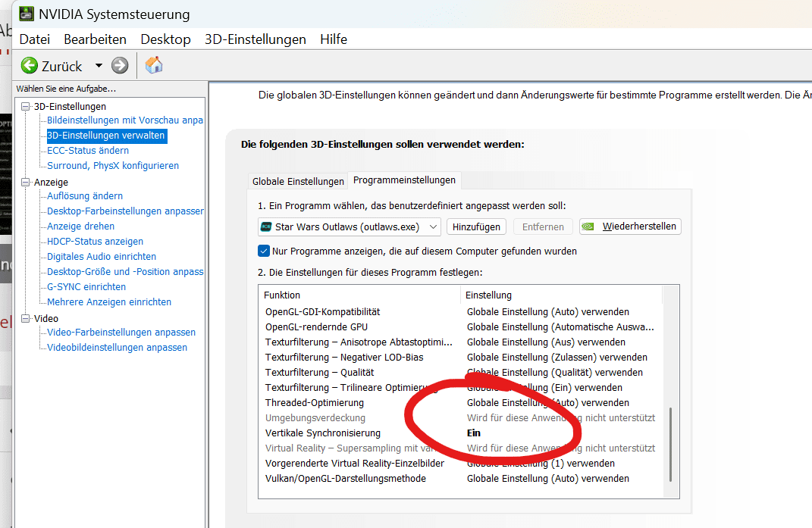Open the home page icon in toolbar

(x=154, y=65)
